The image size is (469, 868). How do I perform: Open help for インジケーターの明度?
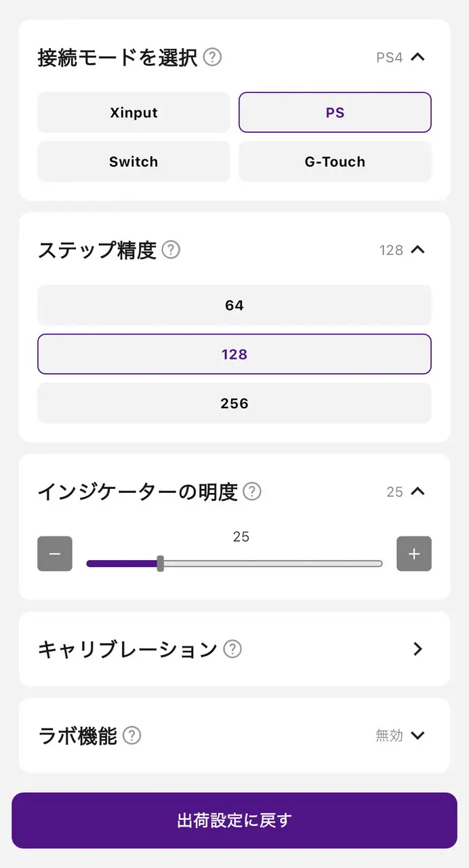(x=252, y=491)
